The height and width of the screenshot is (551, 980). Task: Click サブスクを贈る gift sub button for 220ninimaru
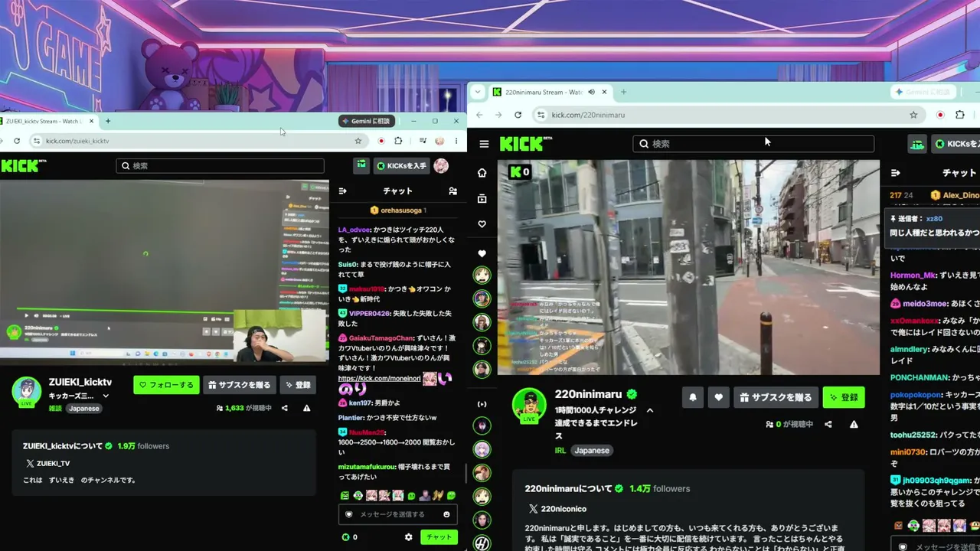point(776,397)
